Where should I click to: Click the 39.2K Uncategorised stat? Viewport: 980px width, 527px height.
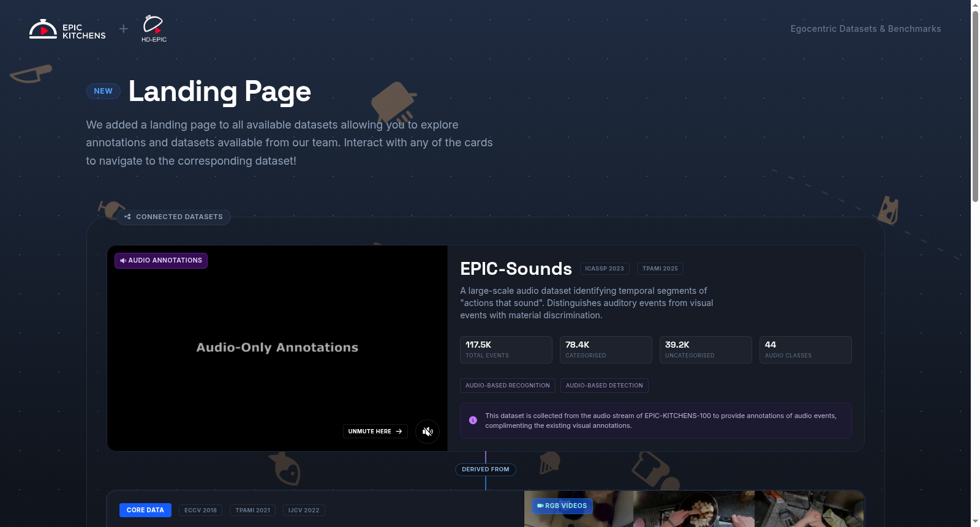click(706, 349)
